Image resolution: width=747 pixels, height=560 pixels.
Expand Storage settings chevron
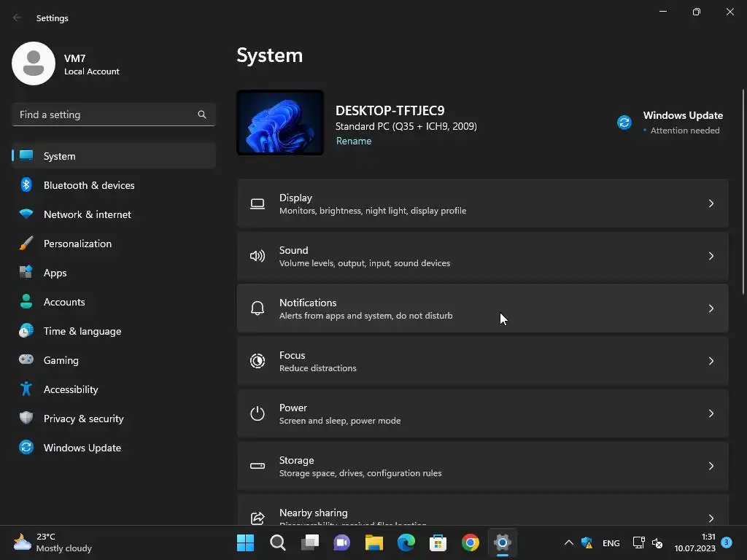[711, 466]
